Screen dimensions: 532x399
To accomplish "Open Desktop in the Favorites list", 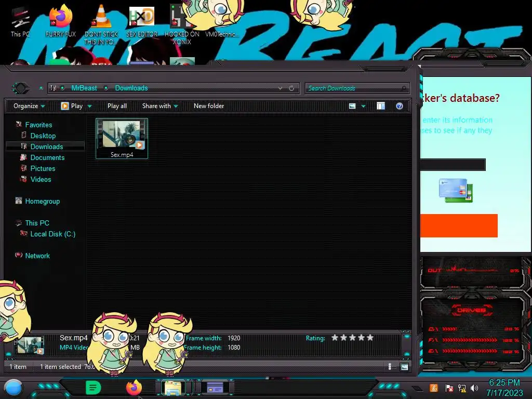I will click(x=43, y=136).
